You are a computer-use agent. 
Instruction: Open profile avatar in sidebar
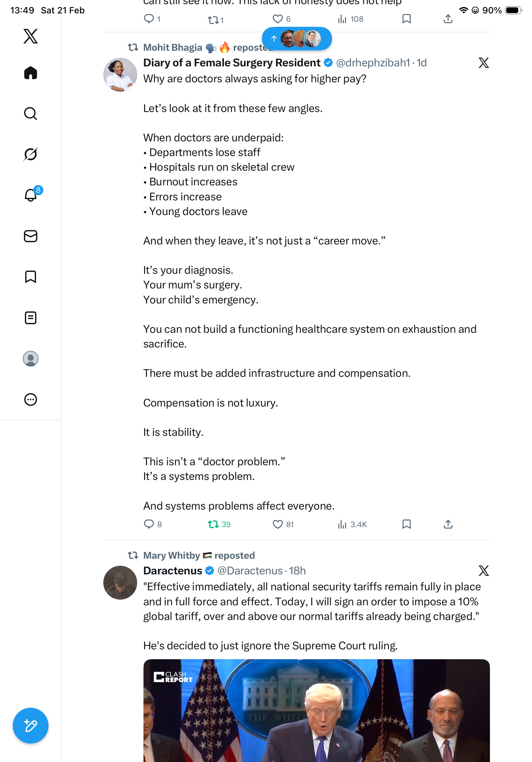[31, 358]
